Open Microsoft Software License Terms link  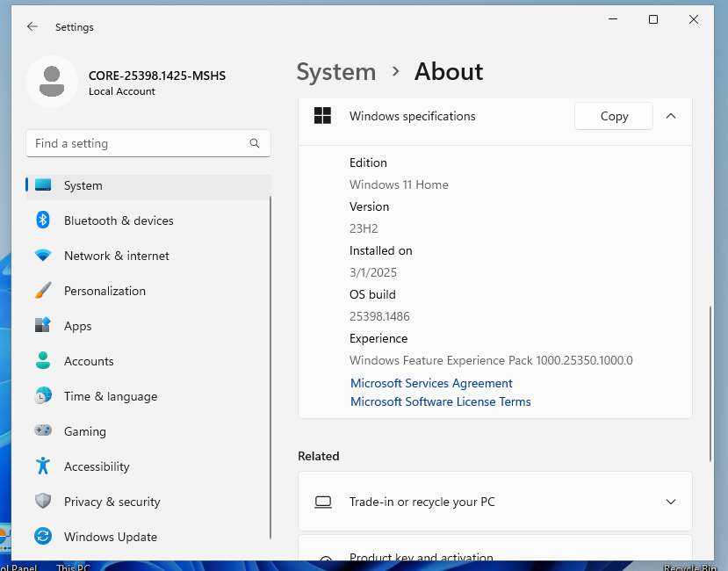(440, 401)
